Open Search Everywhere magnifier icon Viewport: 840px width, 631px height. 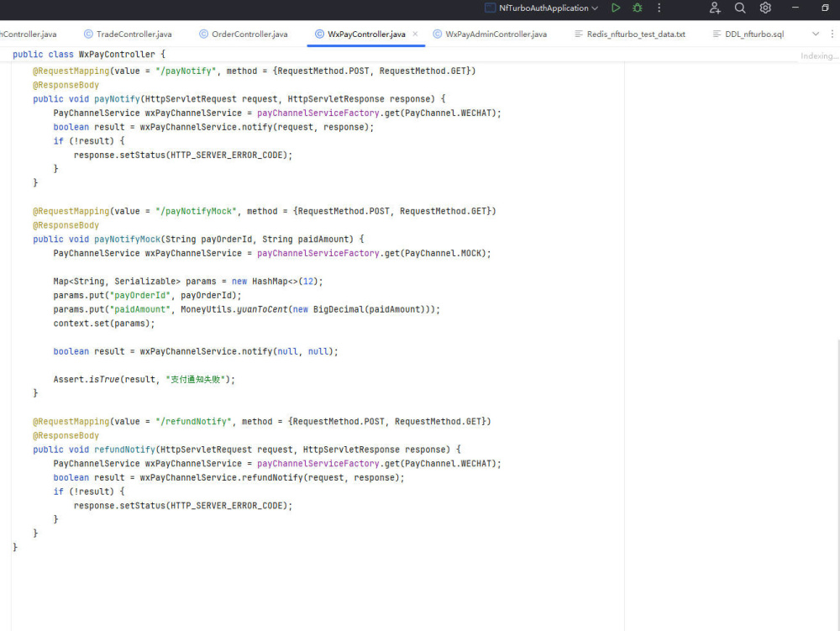tap(740, 8)
